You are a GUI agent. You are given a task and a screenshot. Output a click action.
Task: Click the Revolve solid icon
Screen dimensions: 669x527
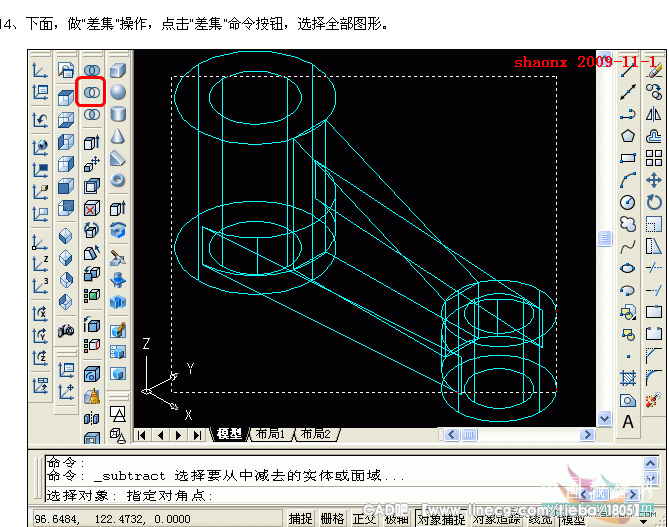(x=118, y=230)
